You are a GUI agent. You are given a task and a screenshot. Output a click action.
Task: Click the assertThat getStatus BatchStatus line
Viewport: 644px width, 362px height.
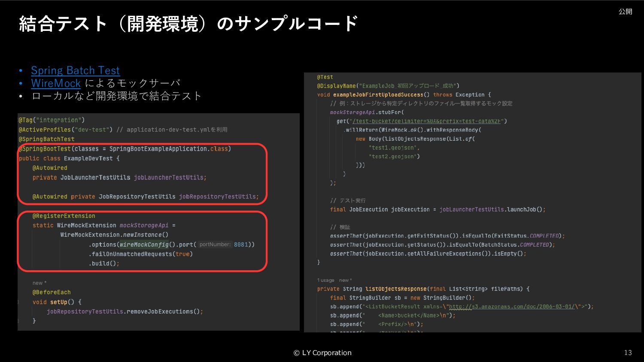tap(443, 245)
